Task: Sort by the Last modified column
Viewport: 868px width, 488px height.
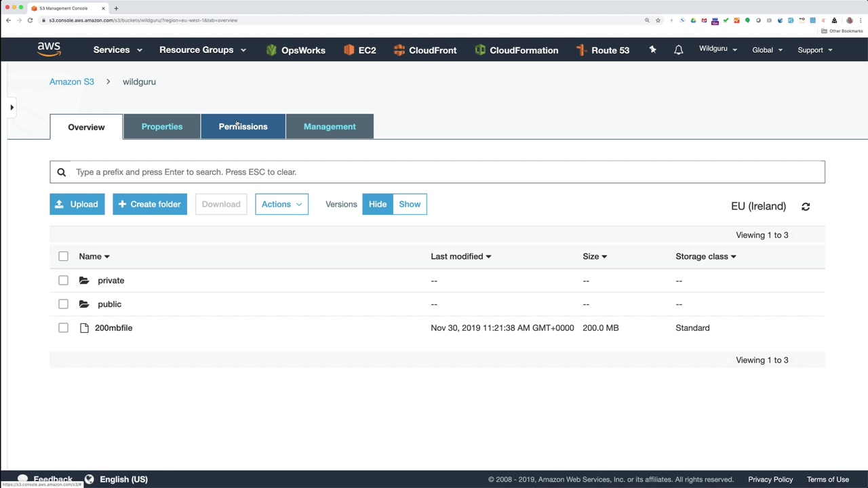Action: 461,256
